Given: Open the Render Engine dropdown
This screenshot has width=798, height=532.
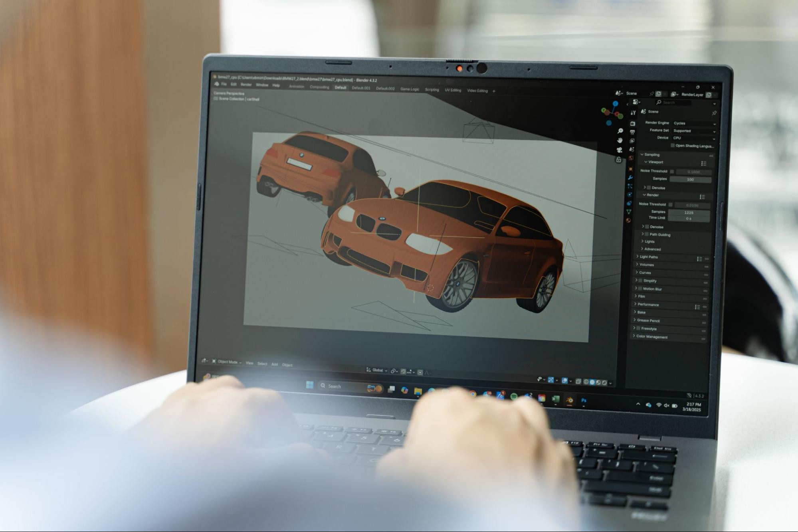Looking at the screenshot, I should [x=694, y=124].
